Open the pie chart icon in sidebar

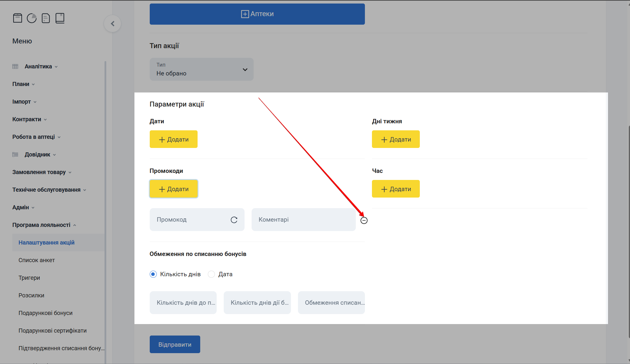click(x=32, y=18)
